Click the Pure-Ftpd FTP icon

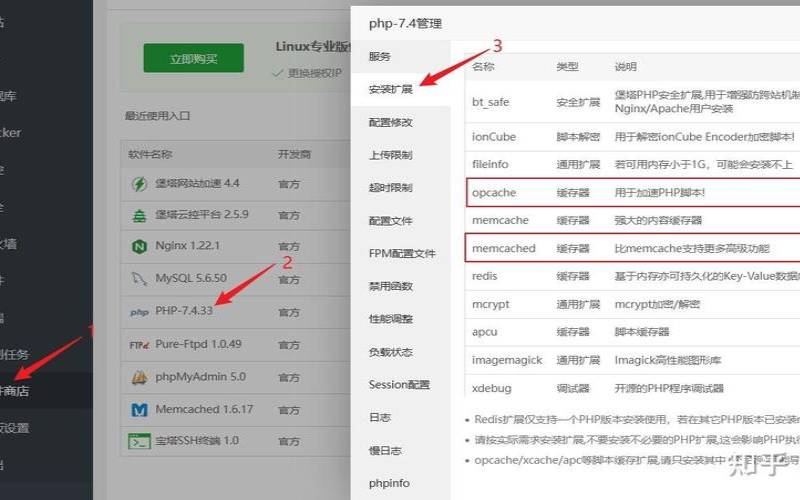coord(139,345)
